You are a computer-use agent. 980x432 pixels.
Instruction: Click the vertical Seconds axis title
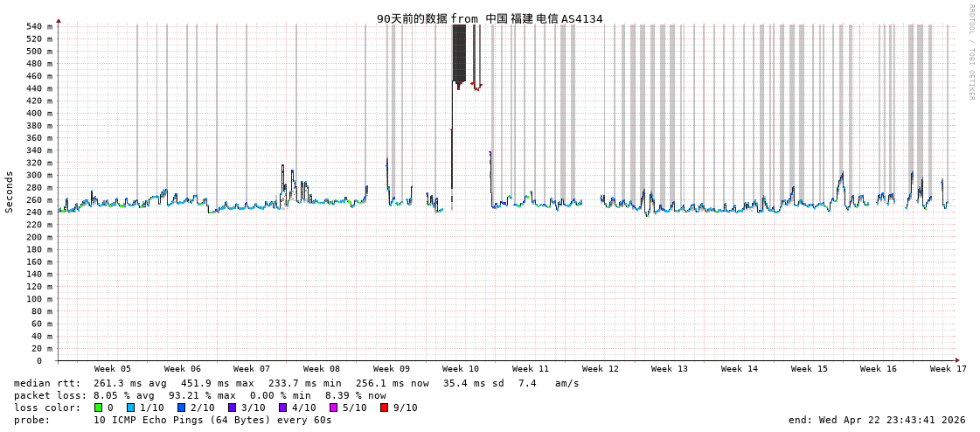tap(10, 192)
